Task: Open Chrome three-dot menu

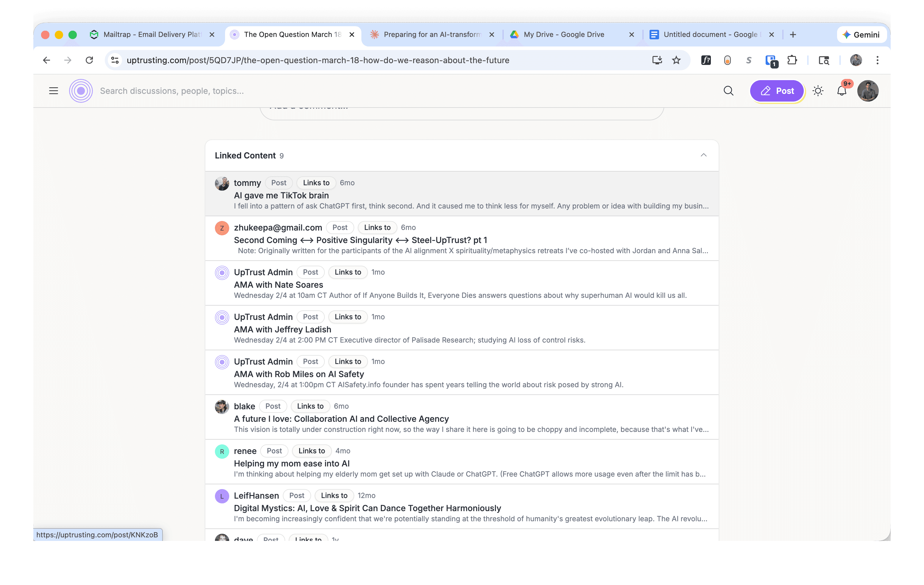Action: click(877, 60)
